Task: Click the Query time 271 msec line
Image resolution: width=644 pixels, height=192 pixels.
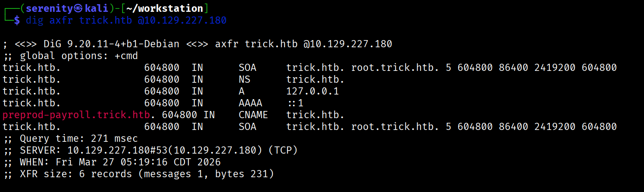Action: click(x=70, y=138)
